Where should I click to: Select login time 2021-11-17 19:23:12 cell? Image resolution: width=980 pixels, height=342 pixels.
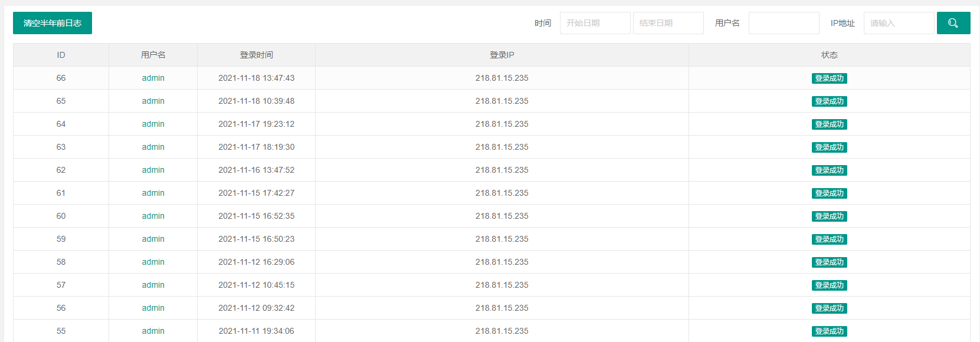[256, 124]
